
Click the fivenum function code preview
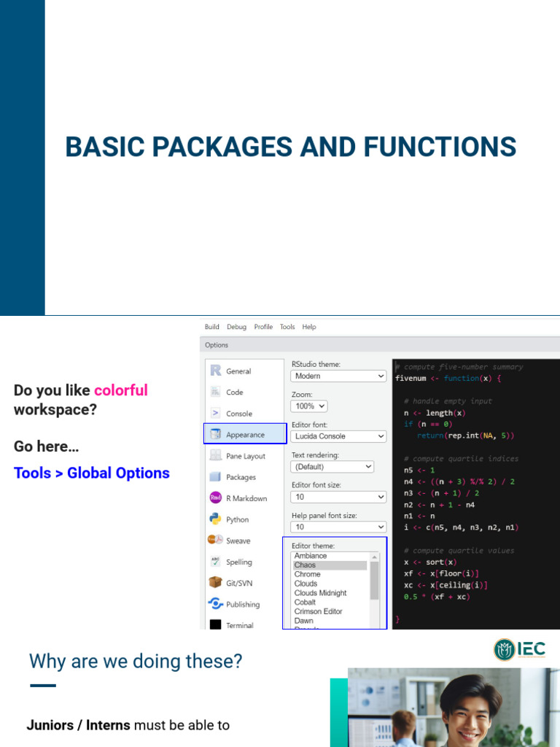point(475,494)
